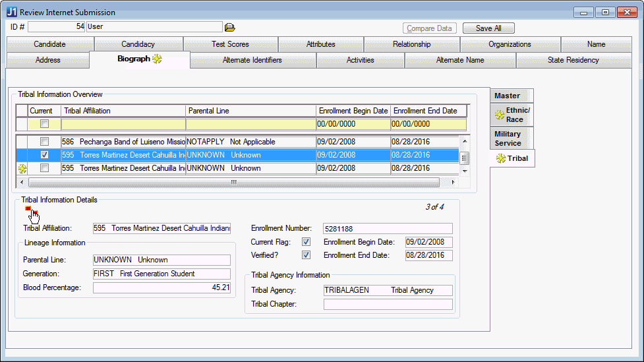The height and width of the screenshot is (362, 644).
Task: Click the star icon on the Ethnic/Race tab
Action: coord(500,115)
